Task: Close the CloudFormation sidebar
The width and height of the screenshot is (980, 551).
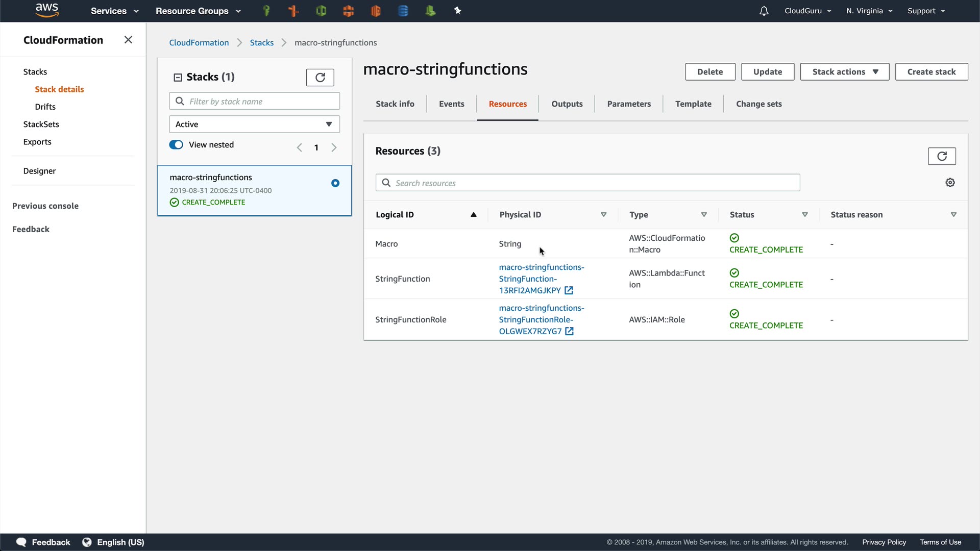Action: 128,40
